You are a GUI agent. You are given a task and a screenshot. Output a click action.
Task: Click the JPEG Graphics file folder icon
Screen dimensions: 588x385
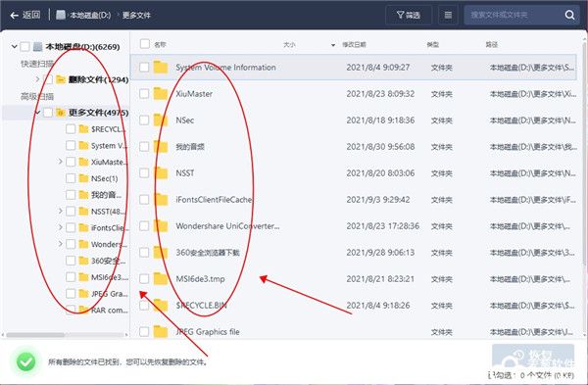click(x=161, y=331)
